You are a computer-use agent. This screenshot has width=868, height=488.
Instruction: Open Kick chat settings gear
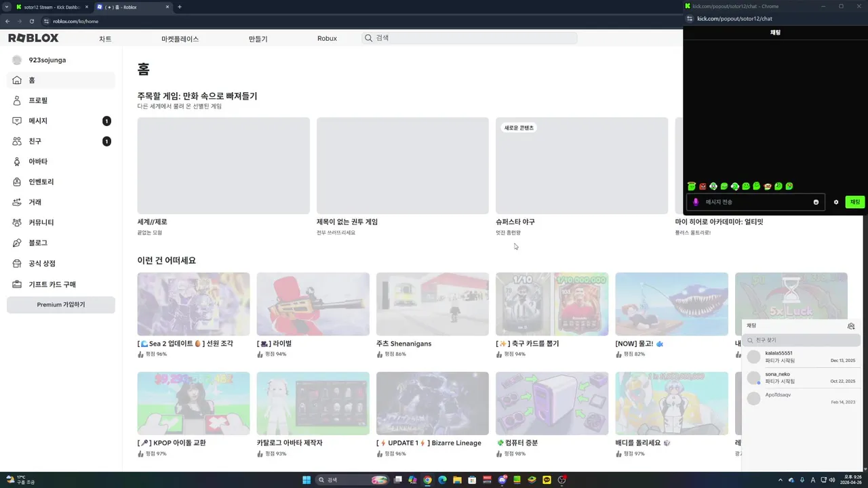(836, 202)
